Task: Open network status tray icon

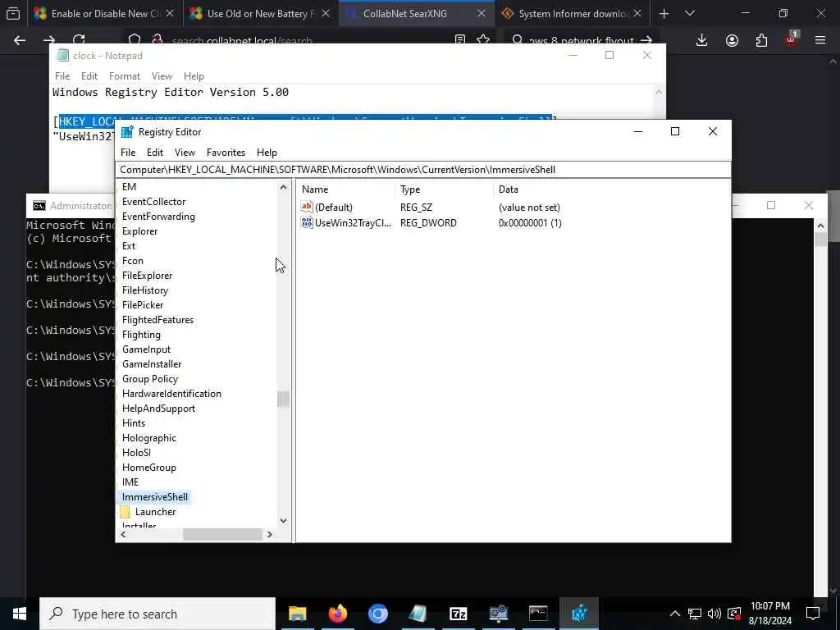Action: coord(695,614)
